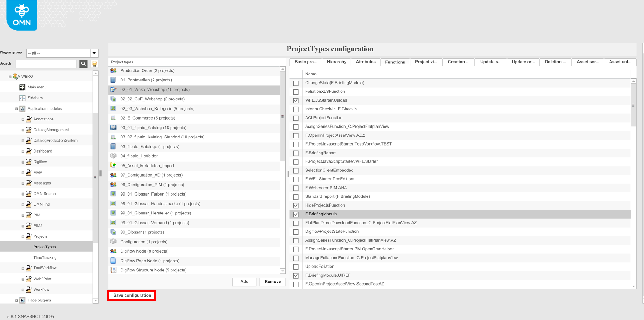Screen dimensions: 644x320
Task: Click the 01_Printmedien project type icon
Action: tap(113, 80)
